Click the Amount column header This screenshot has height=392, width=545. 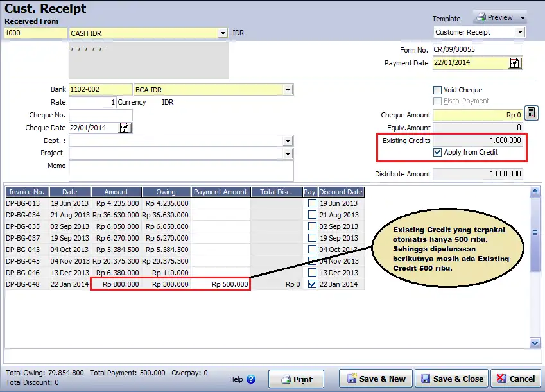(x=116, y=192)
